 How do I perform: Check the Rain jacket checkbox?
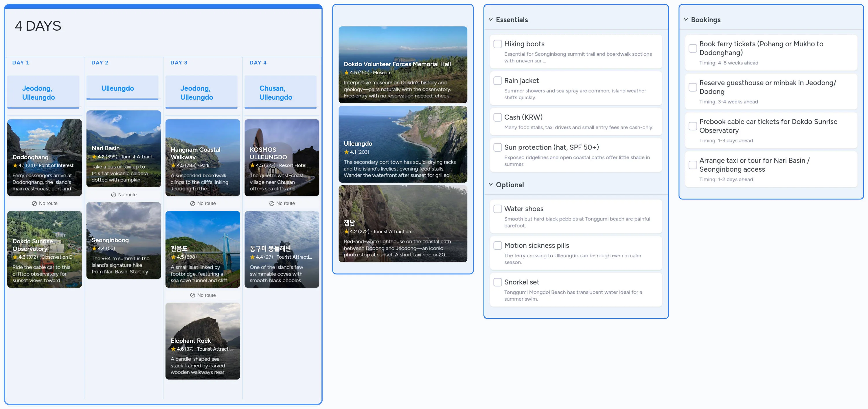(x=497, y=81)
